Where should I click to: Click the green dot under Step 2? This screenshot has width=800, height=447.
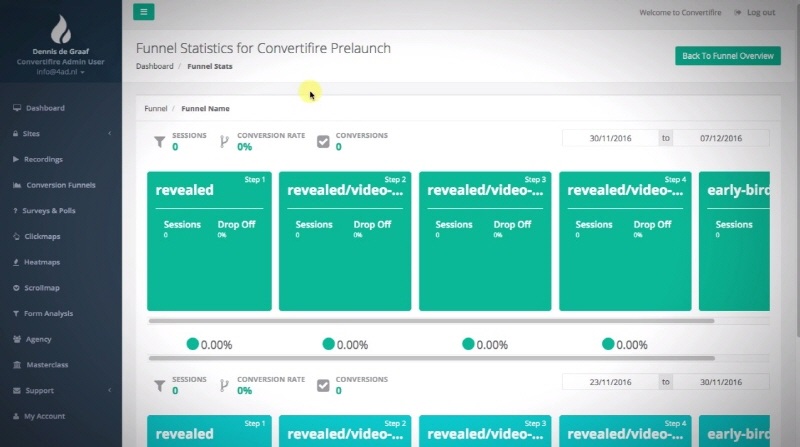329,344
